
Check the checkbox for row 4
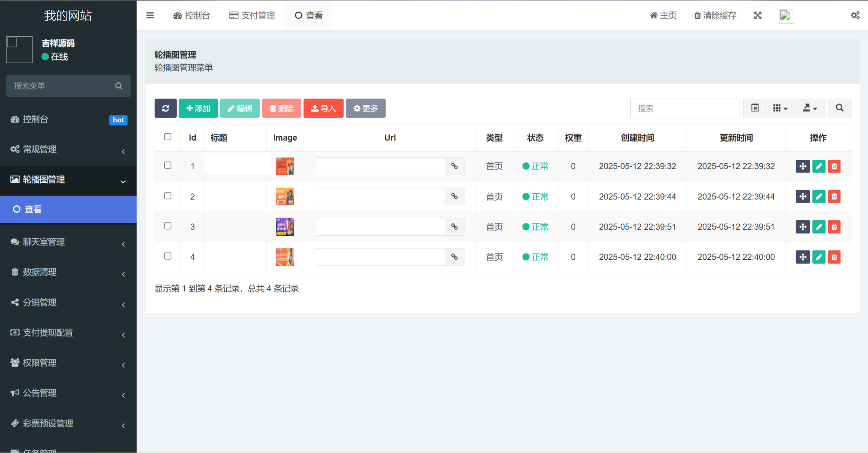[167, 256]
